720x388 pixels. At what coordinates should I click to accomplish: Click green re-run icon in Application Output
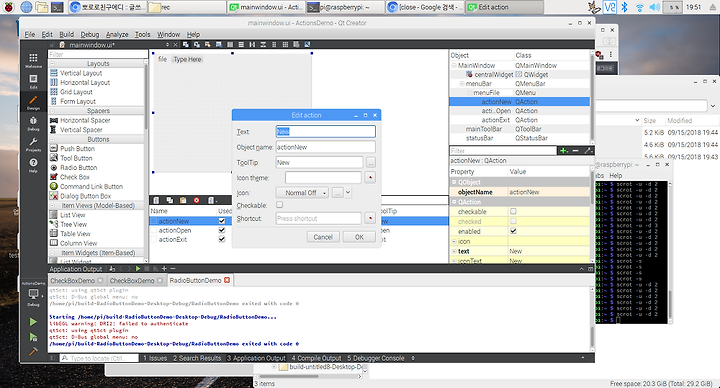point(138,269)
